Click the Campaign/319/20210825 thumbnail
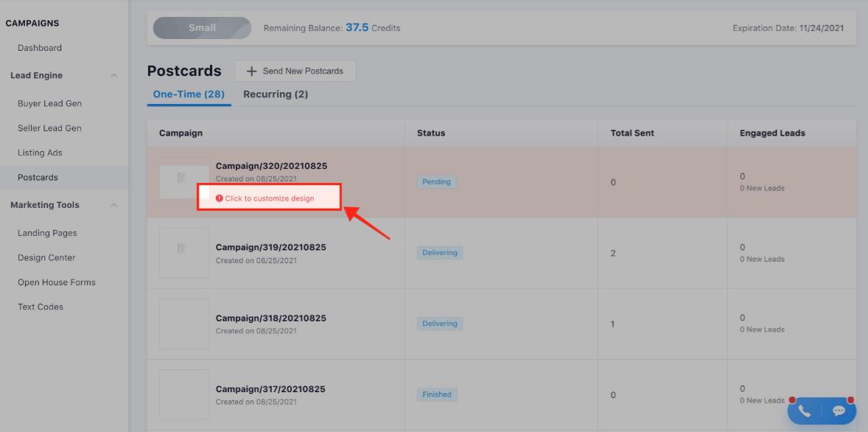The width and height of the screenshot is (868, 432). [184, 253]
